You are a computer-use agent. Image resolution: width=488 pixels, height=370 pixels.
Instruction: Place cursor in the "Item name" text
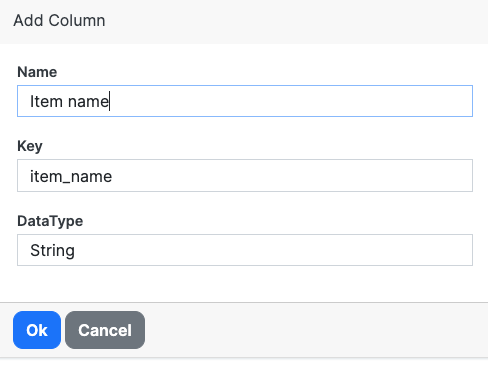[69, 101]
